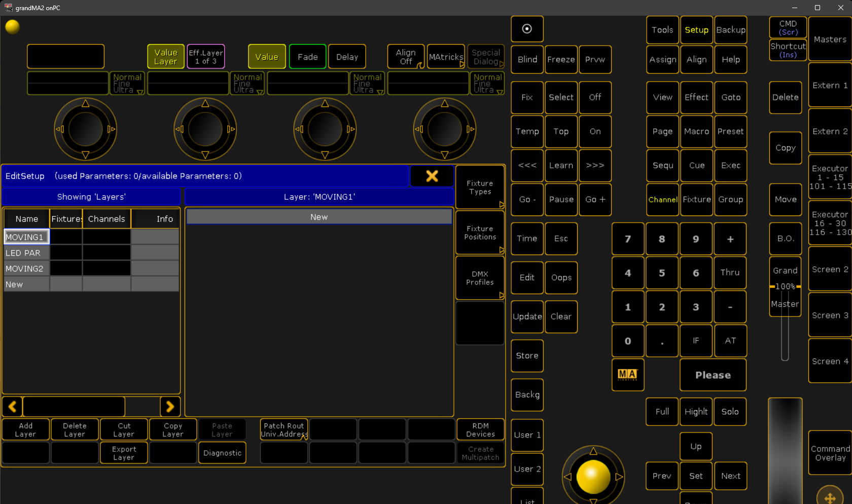The height and width of the screenshot is (504, 852).
Task: Click the vertical level wheel at bottom right
Action: [x=785, y=451]
